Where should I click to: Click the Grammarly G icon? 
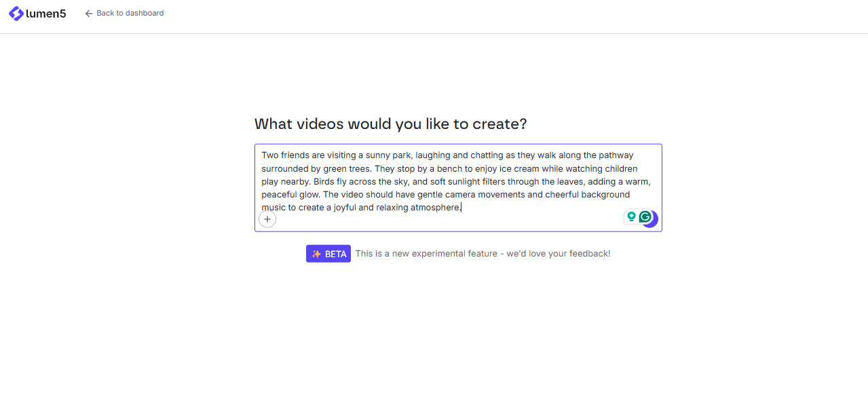click(645, 216)
